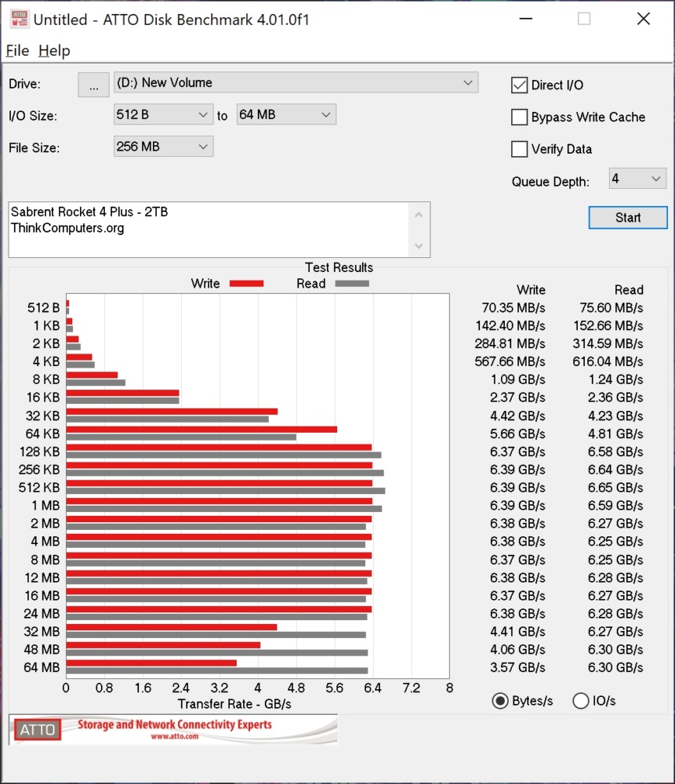This screenshot has width=675, height=784.
Task: Select the Bytes/s radio button
Action: 500,701
